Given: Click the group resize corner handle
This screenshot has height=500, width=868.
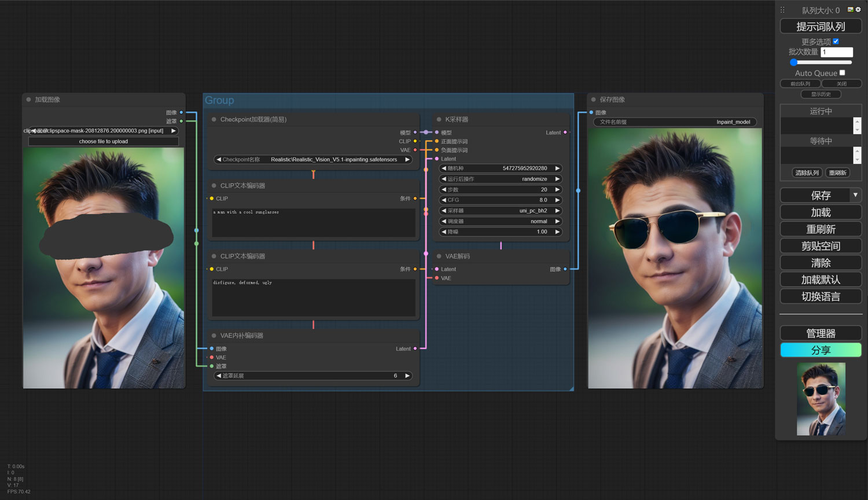Looking at the screenshot, I should click(x=571, y=389).
